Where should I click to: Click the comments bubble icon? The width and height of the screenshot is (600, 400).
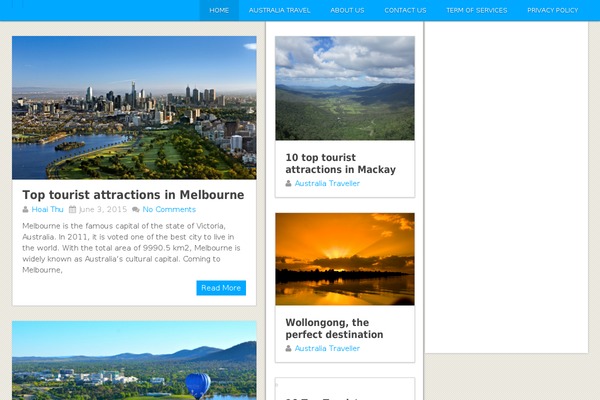pos(135,209)
